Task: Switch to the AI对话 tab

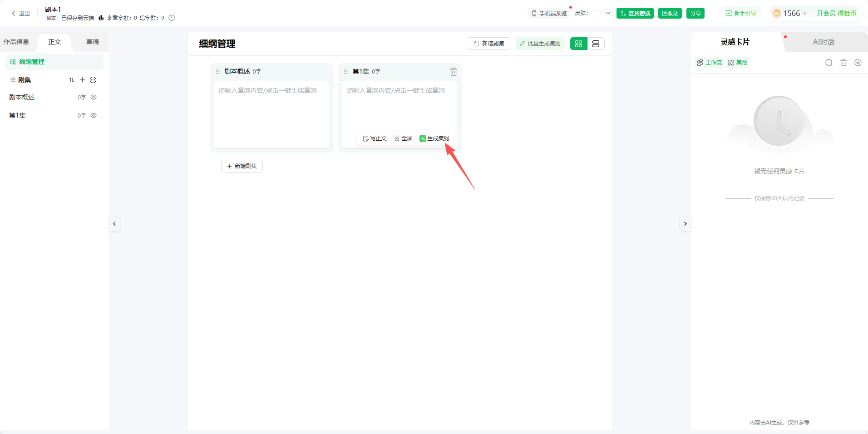Action: pos(824,42)
